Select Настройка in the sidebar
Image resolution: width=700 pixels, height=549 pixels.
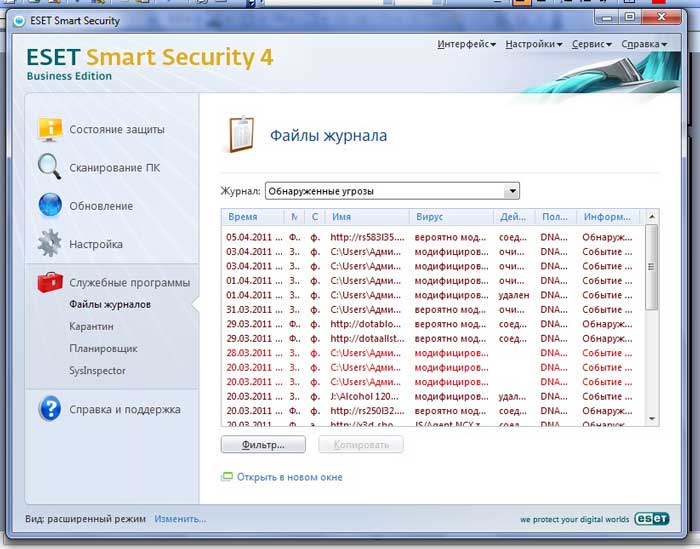pyautogui.click(x=96, y=244)
